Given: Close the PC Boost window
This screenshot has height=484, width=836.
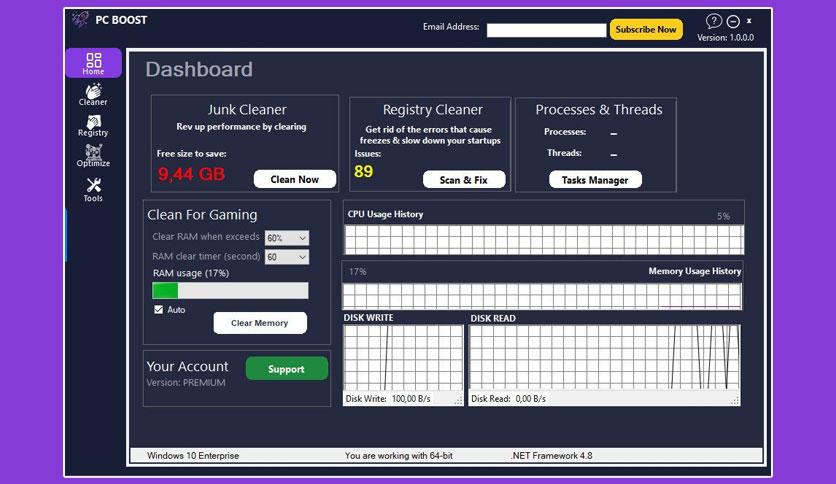Looking at the screenshot, I should 749,21.
